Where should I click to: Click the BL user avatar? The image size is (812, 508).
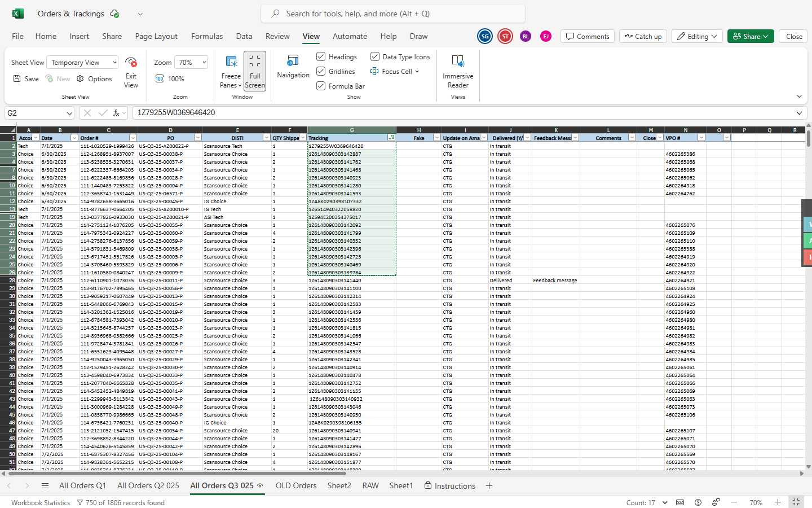(x=526, y=36)
